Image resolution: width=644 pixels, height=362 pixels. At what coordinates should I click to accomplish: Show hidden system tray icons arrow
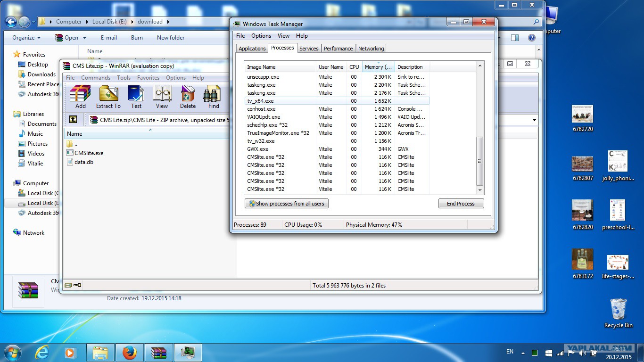tap(523, 353)
